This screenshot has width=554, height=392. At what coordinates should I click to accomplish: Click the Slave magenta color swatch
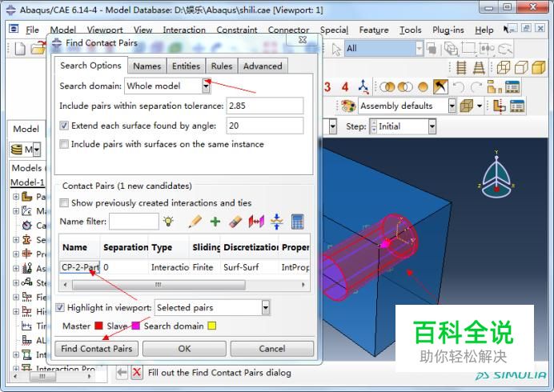pyautogui.click(x=135, y=326)
